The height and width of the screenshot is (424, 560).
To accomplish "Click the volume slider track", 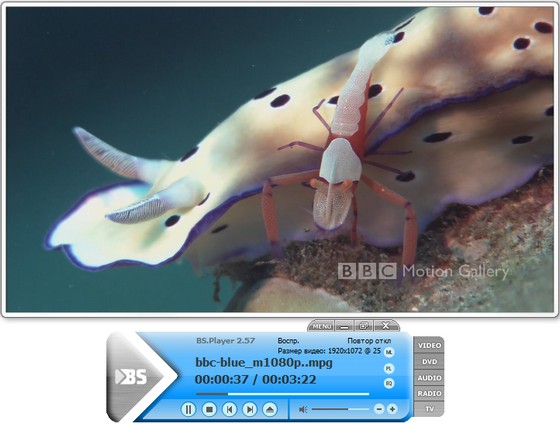I will pyautogui.click(x=340, y=409).
